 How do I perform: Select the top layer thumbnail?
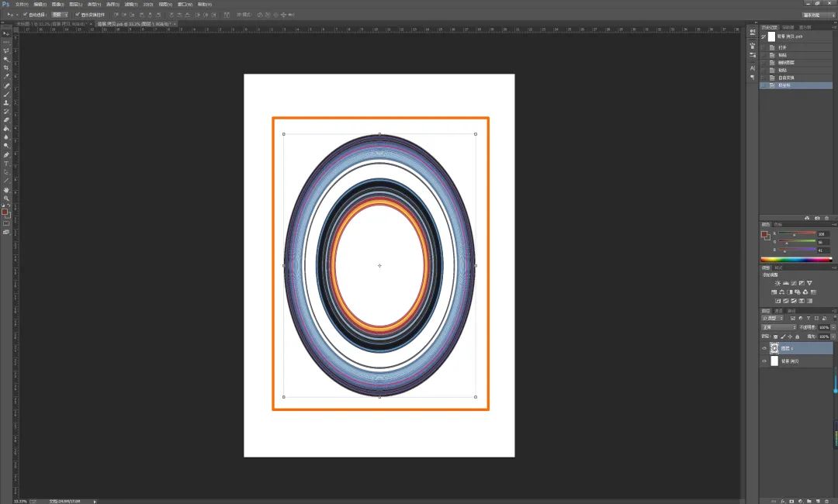(774, 348)
